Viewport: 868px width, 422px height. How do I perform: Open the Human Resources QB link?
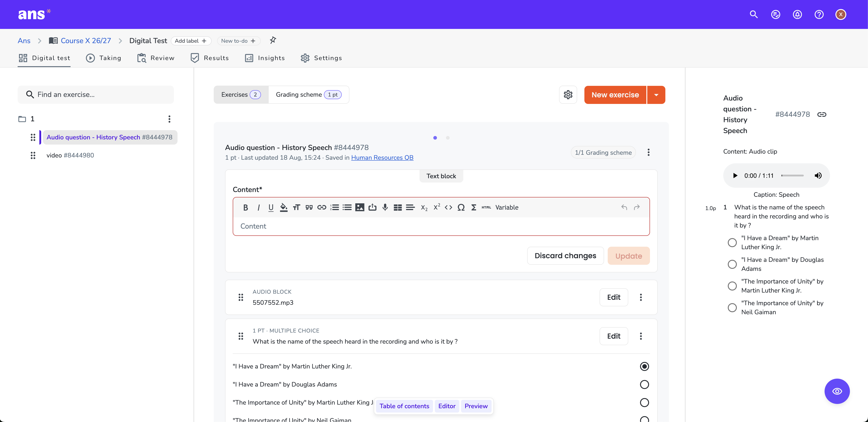pos(382,157)
